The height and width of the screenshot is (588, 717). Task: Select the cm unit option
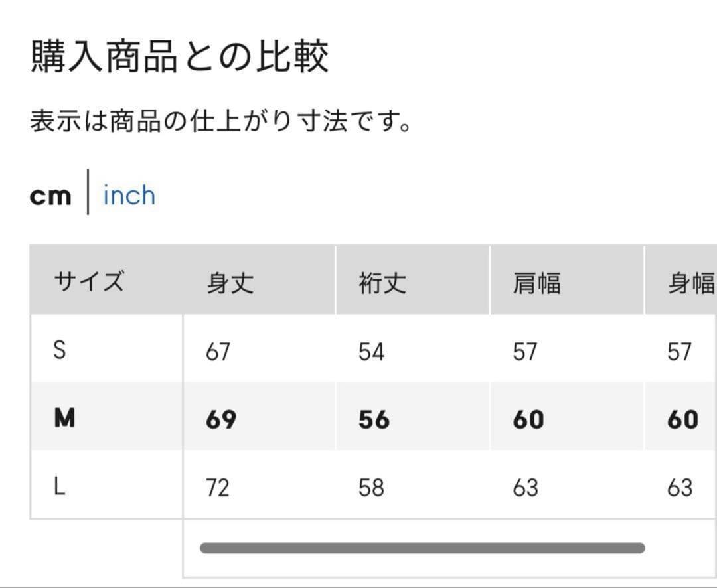pyautogui.click(x=50, y=196)
